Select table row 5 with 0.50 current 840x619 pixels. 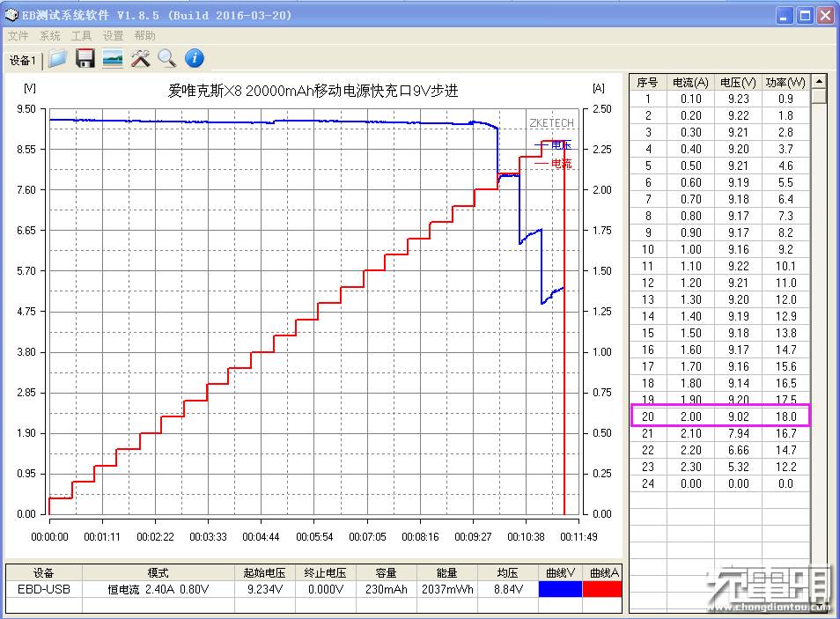[719, 166]
